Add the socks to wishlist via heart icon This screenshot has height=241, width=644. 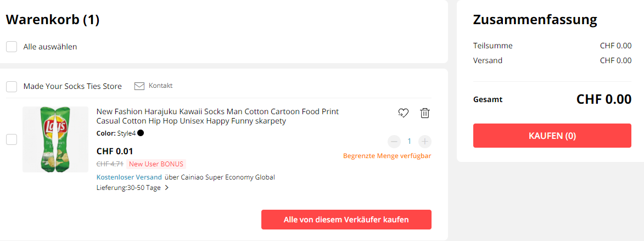tap(404, 113)
